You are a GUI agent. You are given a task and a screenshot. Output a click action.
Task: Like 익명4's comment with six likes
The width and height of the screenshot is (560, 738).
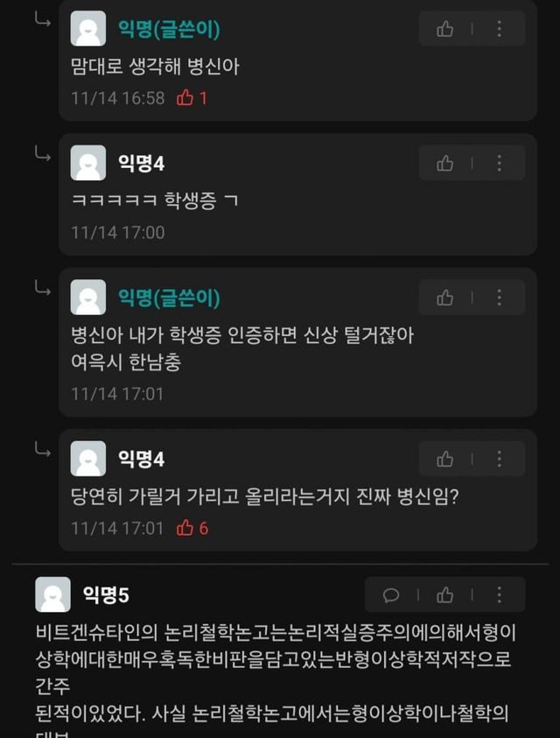(444, 459)
